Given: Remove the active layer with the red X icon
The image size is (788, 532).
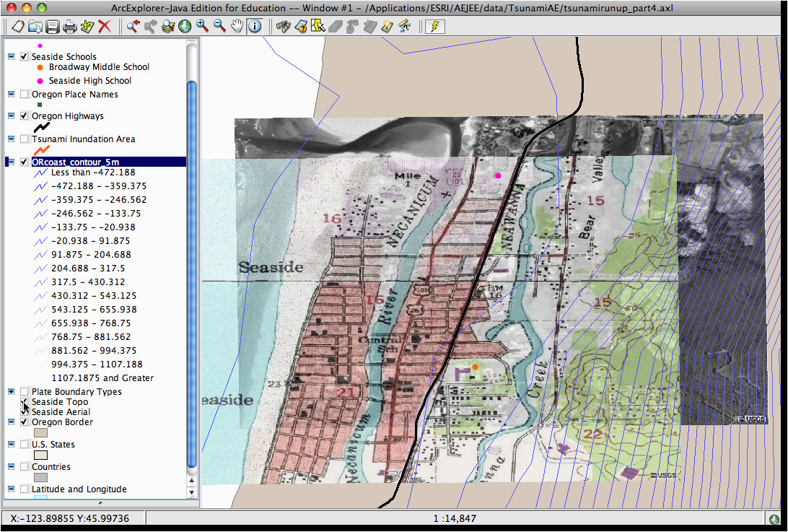Looking at the screenshot, I should coord(105,26).
